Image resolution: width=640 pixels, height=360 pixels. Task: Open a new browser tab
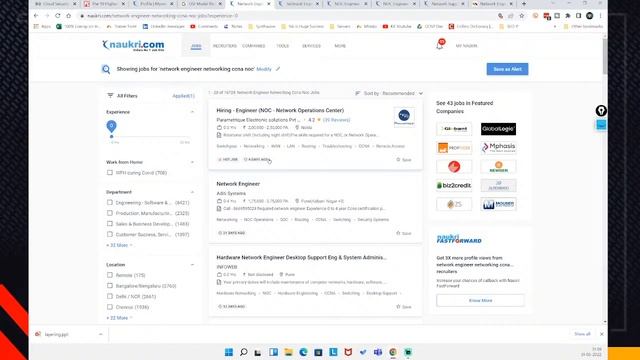coord(524,4)
